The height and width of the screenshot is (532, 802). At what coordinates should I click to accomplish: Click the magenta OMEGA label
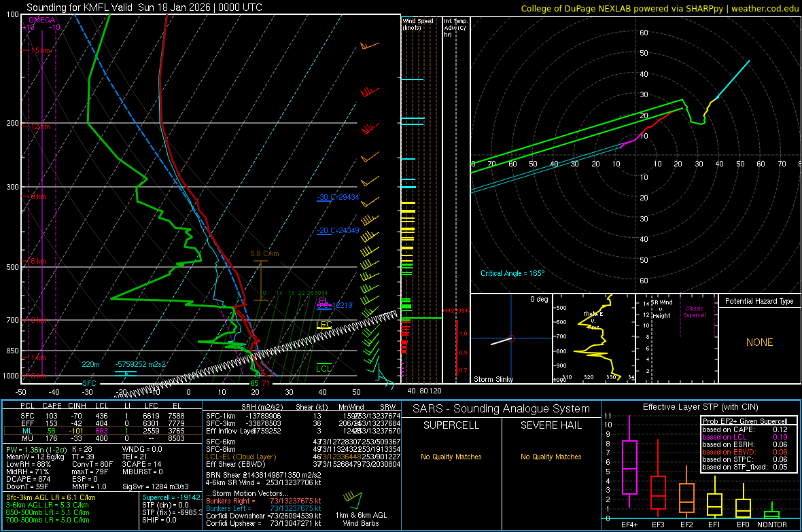pyautogui.click(x=41, y=20)
